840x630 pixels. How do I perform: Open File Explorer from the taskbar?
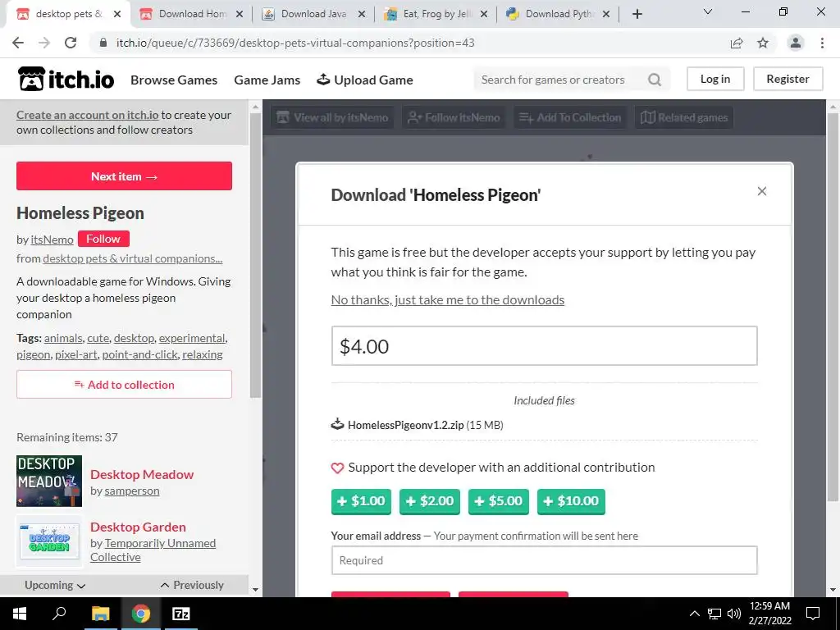pos(100,614)
